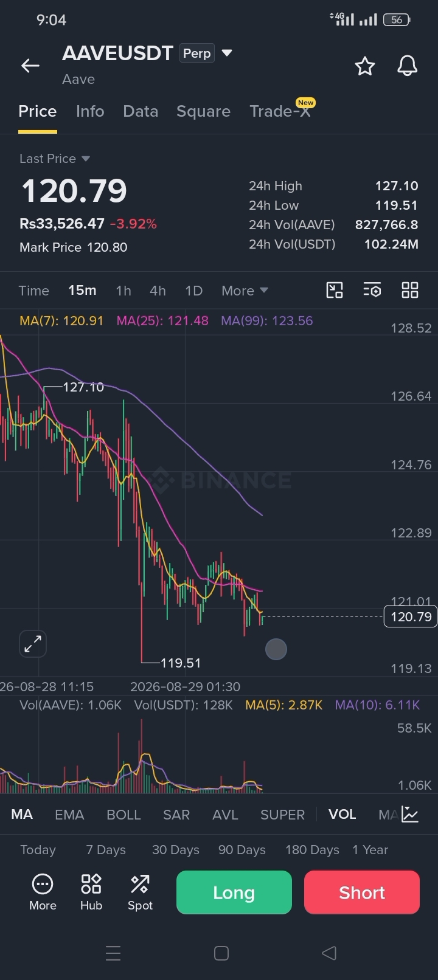Tap the green Long button
This screenshot has height=980, width=438.
[234, 892]
